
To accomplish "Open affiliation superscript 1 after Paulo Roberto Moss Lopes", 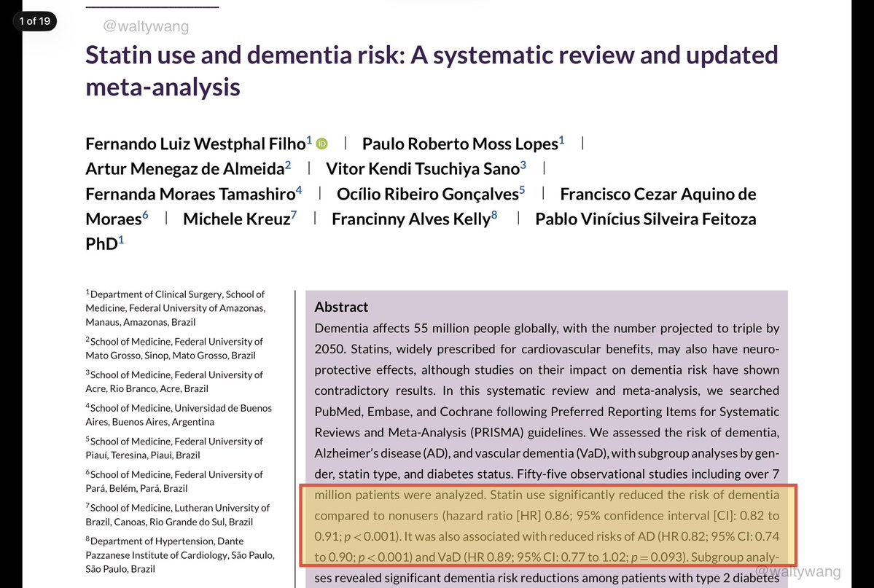I will coord(561,140).
